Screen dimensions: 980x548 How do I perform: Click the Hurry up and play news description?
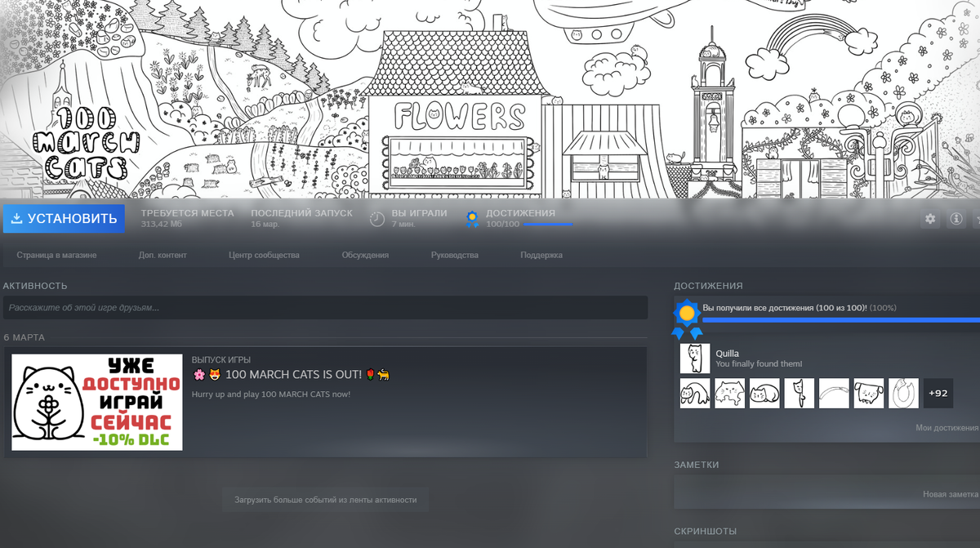[x=271, y=394]
